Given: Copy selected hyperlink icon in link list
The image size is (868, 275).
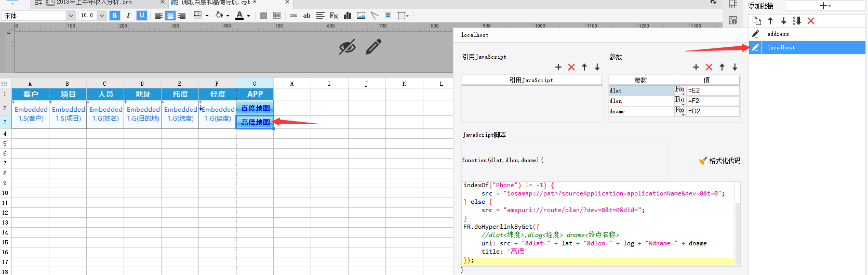Looking at the screenshot, I should pyautogui.click(x=757, y=21).
